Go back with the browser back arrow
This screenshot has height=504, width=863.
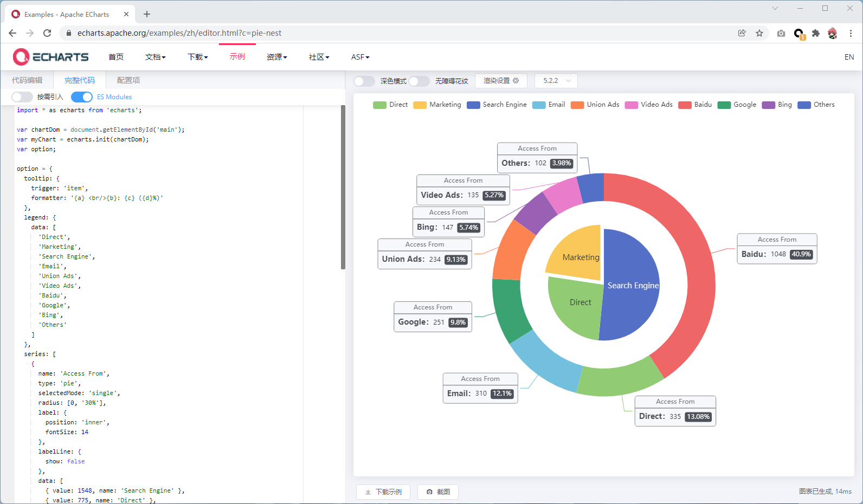12,33
